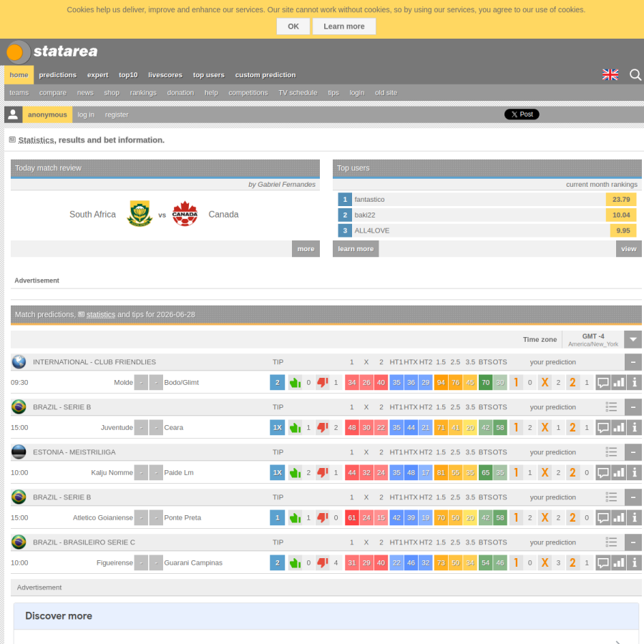Click thumbs down for Juventude vs Ceara
Viewport: 644px width, 644px height.
[323, 428]
